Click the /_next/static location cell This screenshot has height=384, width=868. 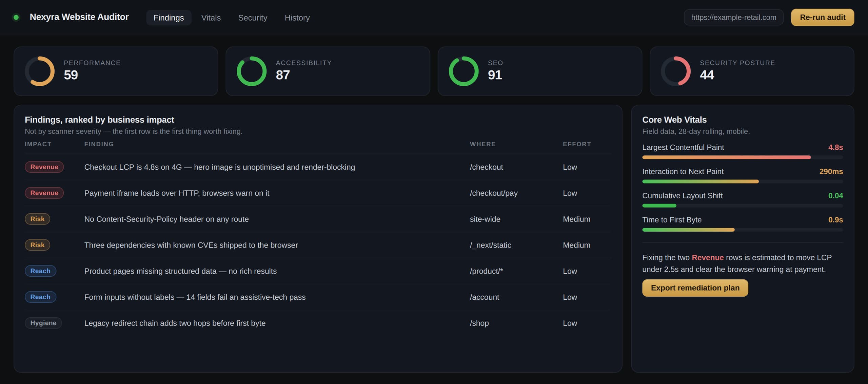click(490, 245)
